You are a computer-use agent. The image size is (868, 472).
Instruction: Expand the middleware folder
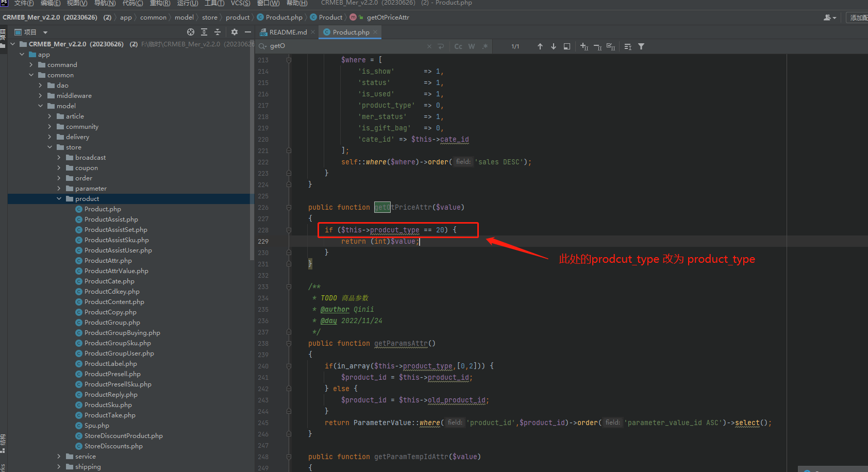click(x=41, y=95)
